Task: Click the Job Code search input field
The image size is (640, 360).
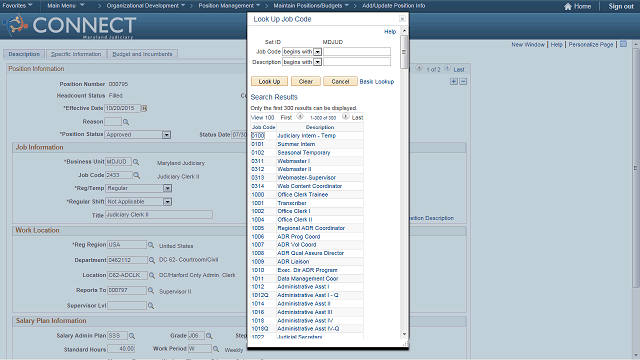Action: (357, 52)
